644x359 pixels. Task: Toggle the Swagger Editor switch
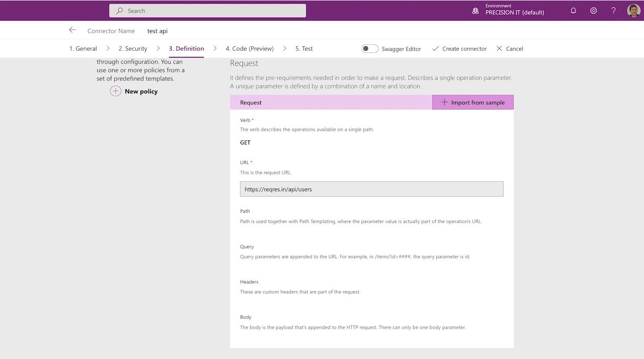tap(370, 49)
